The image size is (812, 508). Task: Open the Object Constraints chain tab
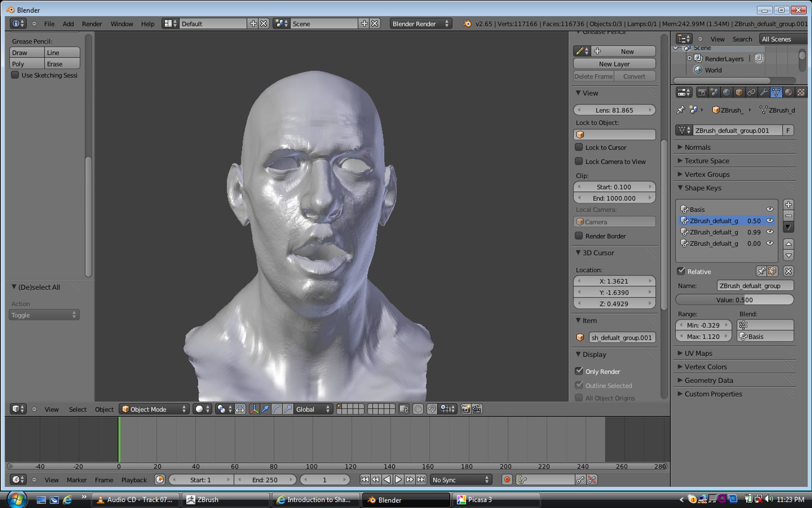(751, 93)
